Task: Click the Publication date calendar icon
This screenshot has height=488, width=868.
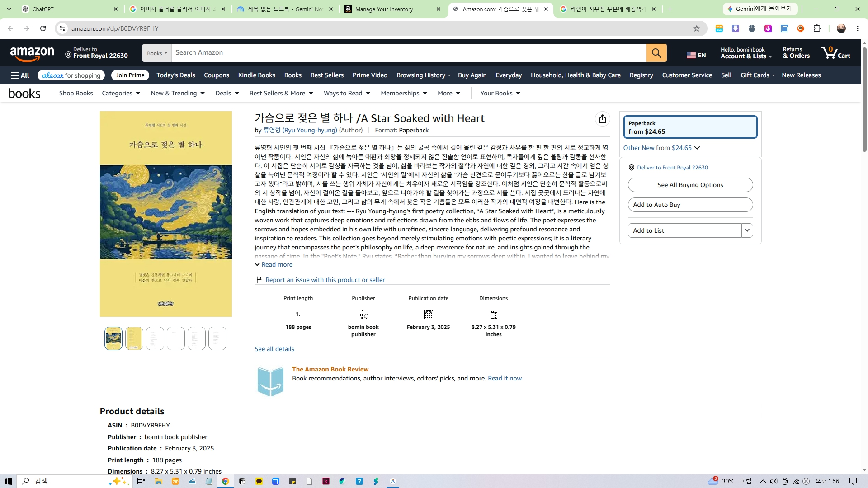Action: [x=428, y=314]
